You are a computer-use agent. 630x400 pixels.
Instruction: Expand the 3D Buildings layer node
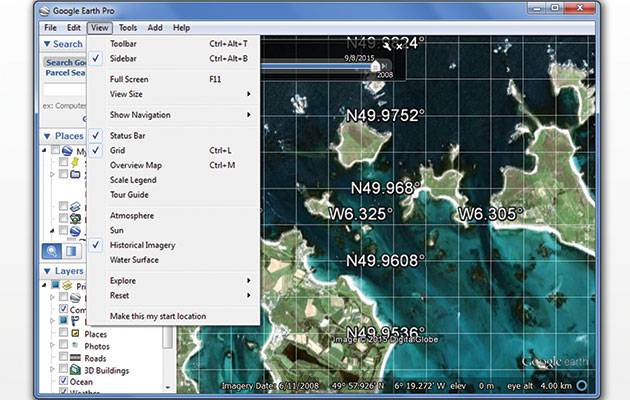click(x=52, y=369)
